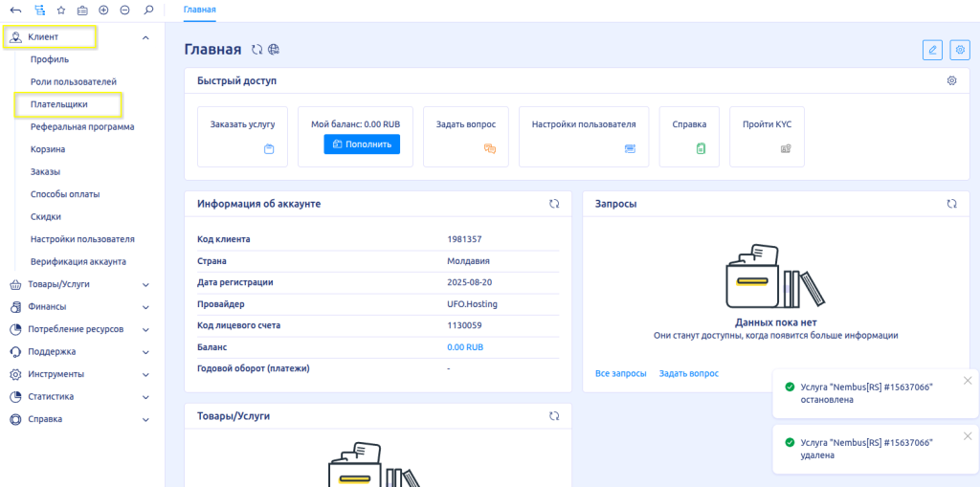Refresh the account information panel
980x487 pixels.
click(554, 204)
